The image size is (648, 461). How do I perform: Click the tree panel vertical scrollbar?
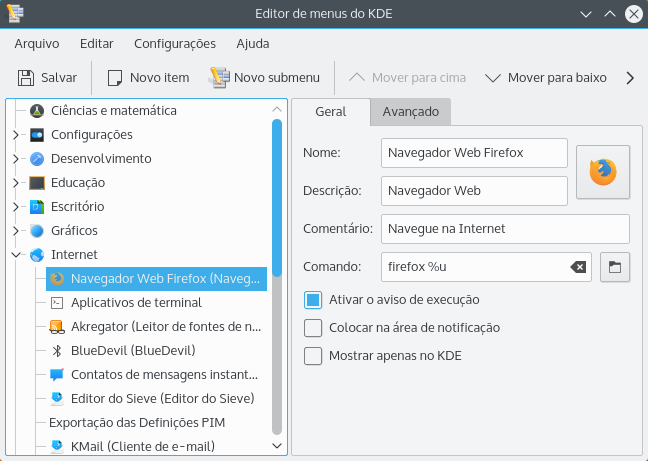point(277,270)
